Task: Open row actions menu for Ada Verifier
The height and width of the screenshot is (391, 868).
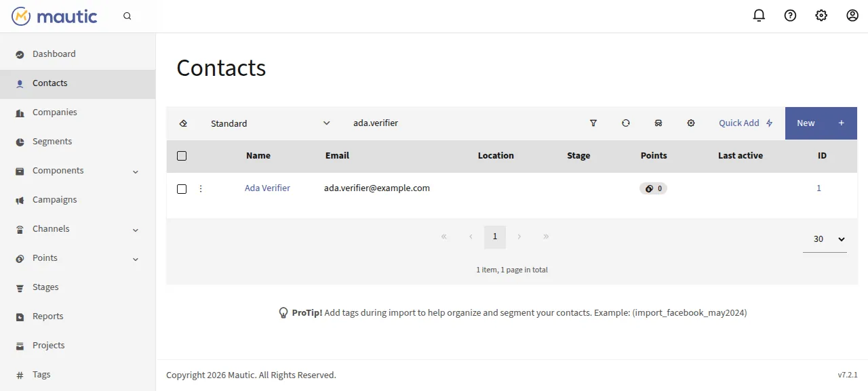Action: tap(201, 188)
